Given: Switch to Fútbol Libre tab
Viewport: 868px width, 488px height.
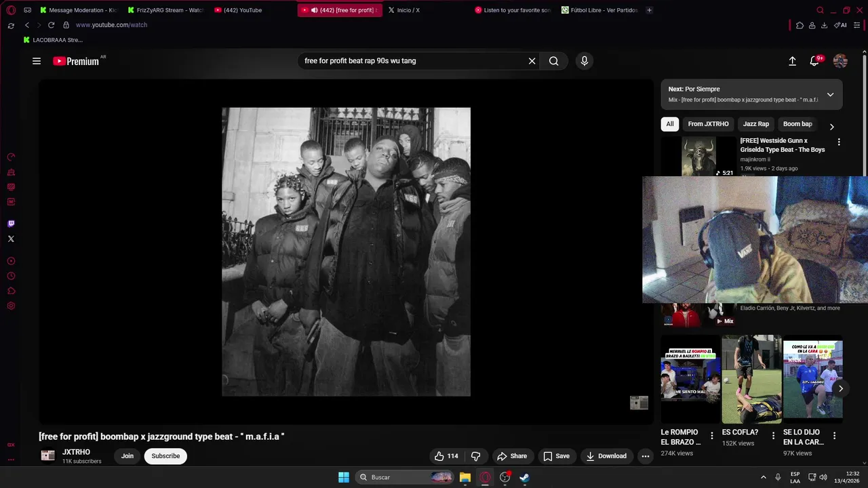Looking at the screenshot, I should tap(599, 10).
